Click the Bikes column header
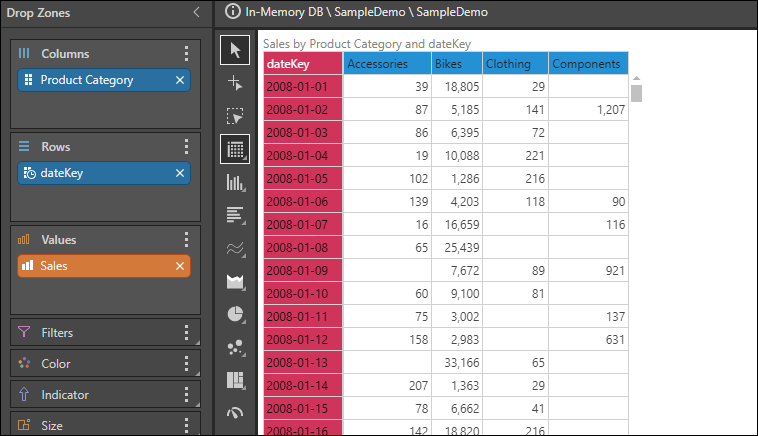The height and width of the screenshot is (436, 758). (455, 64)
